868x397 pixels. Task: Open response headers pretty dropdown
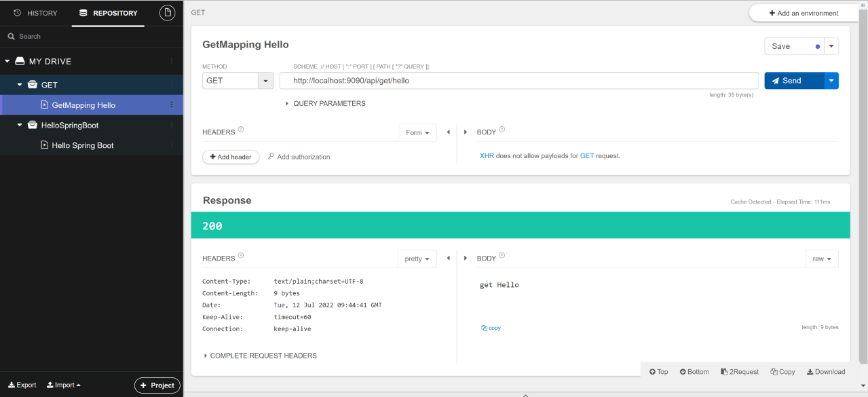(417, 259)
